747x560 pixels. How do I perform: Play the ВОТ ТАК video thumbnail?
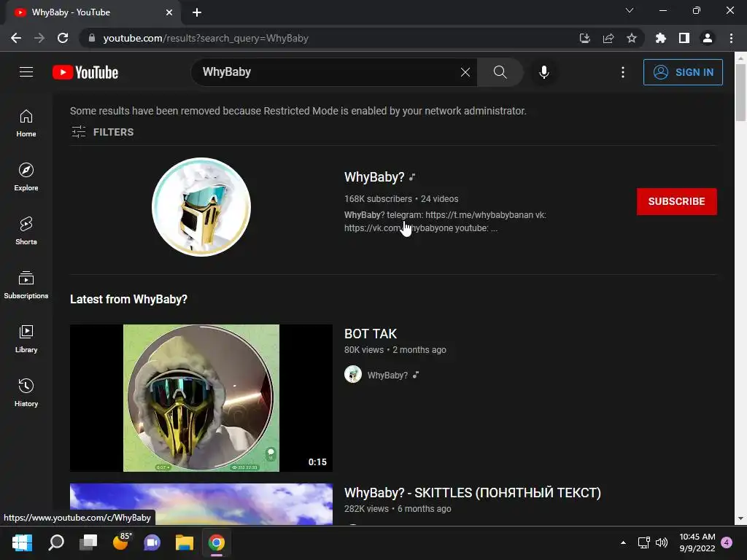click(x=201, y=398)
